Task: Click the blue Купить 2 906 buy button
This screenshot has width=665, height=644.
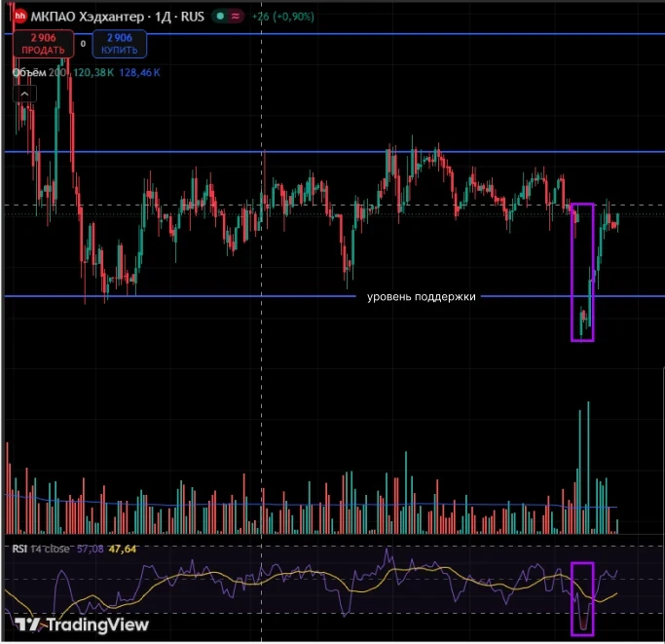Action: [x=120, y=44]
